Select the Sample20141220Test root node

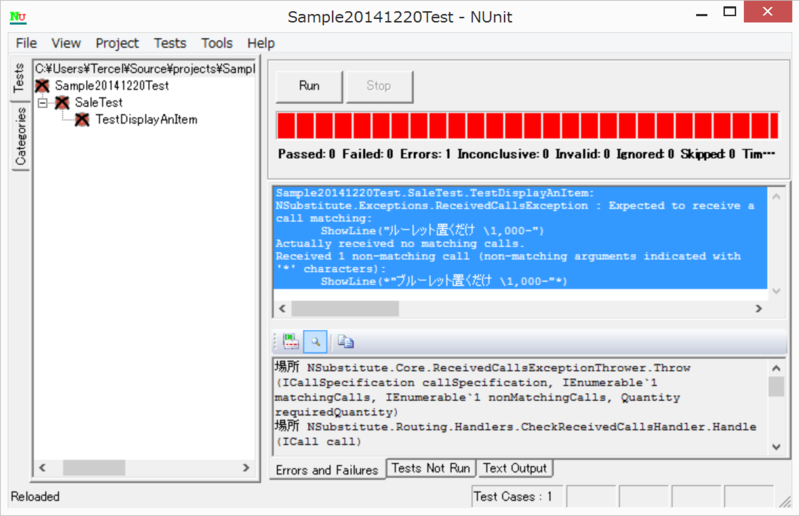(x=112, y=86)
